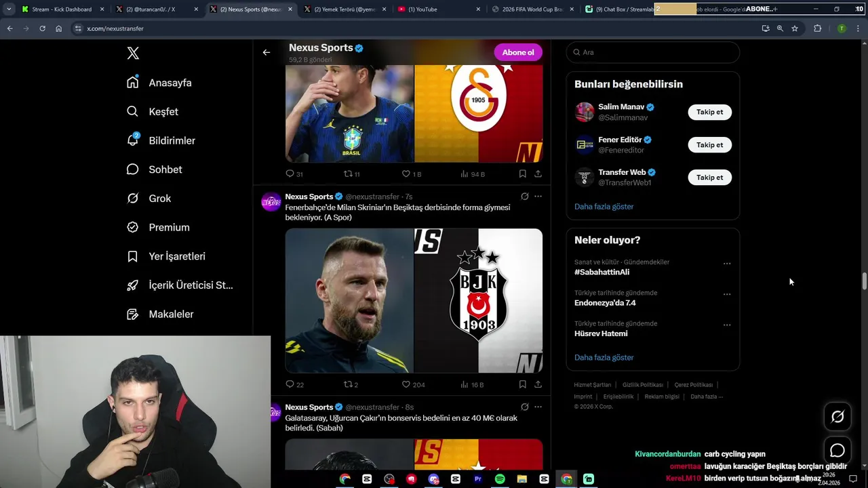868x488 pixels.
Task: Bookmark this page with the star
Action: [x=795, y=28]
